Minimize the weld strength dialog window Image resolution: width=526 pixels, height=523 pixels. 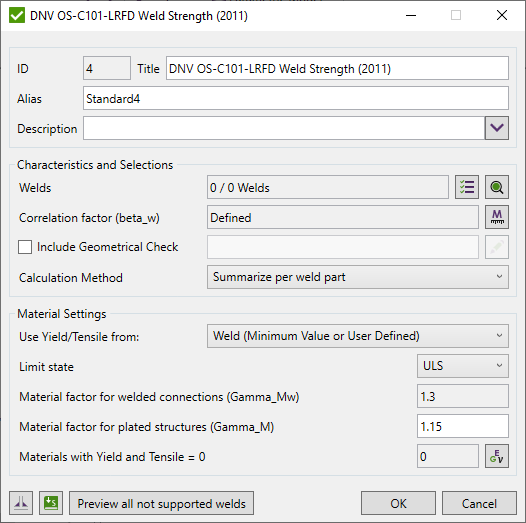tap(411, 15)
